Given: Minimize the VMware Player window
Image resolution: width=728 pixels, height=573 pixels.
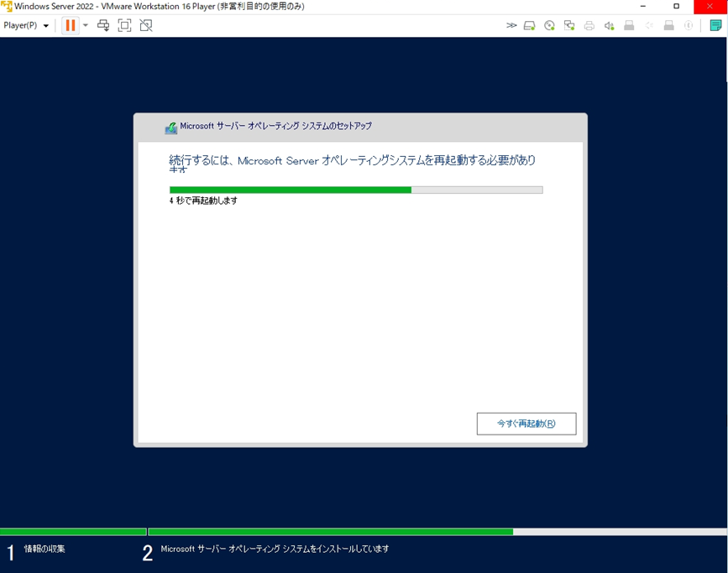Looking at the screenshot, I should point(643,7).
